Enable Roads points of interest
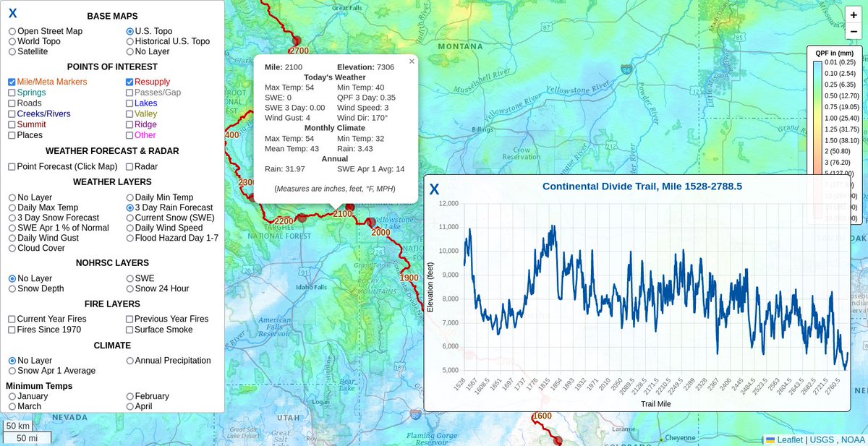 coord(12,103)
